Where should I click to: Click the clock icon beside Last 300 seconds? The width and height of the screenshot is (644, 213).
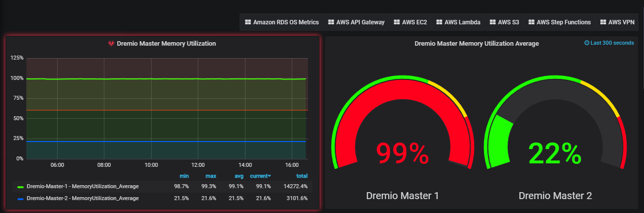(587, 43)
